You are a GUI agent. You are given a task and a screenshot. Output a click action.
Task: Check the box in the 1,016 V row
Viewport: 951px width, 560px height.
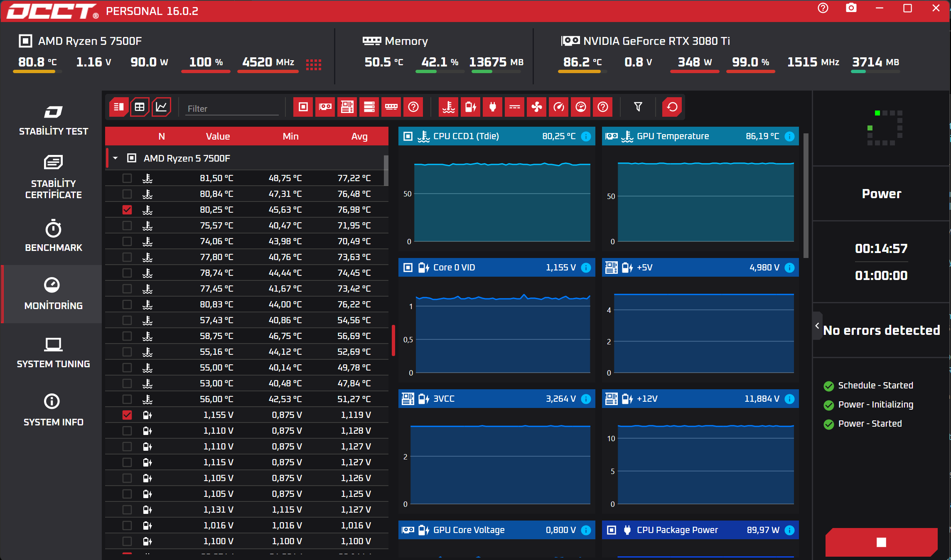pos(127,526)
